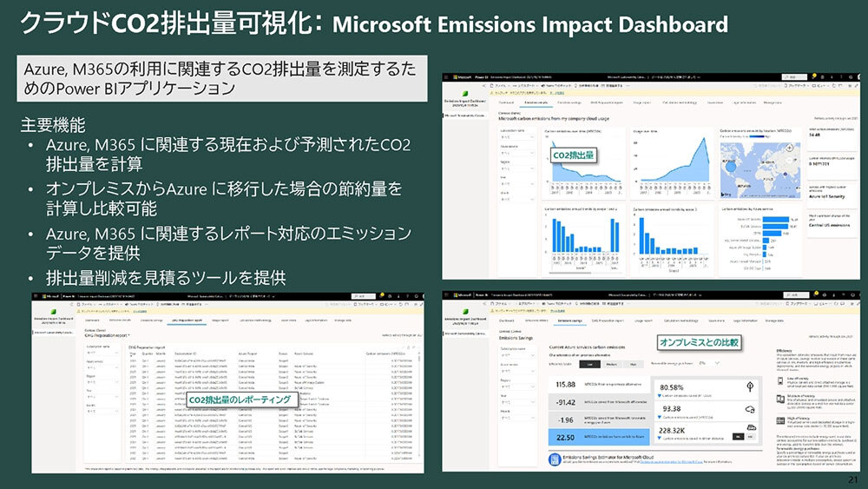Click notification bell in Emissions details dashboard

pos(814,77)
